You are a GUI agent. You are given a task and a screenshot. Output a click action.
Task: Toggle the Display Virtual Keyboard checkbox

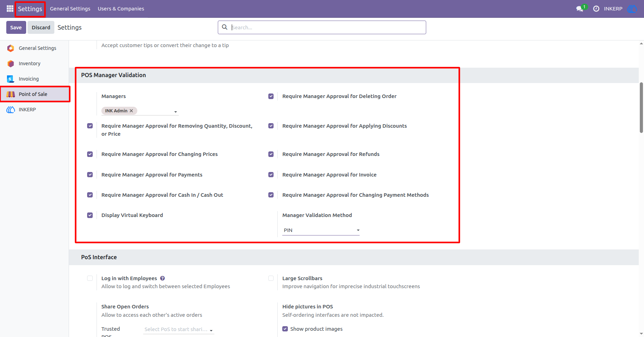click(90, 215)
